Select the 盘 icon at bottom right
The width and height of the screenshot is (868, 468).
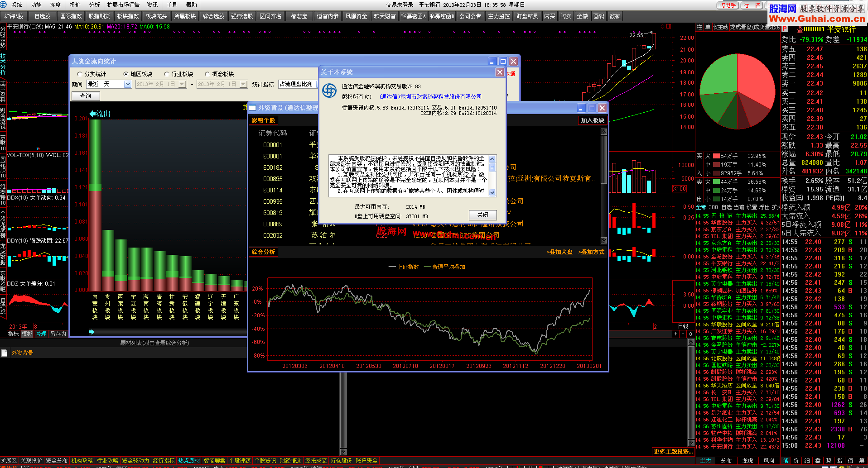(818, 460)
